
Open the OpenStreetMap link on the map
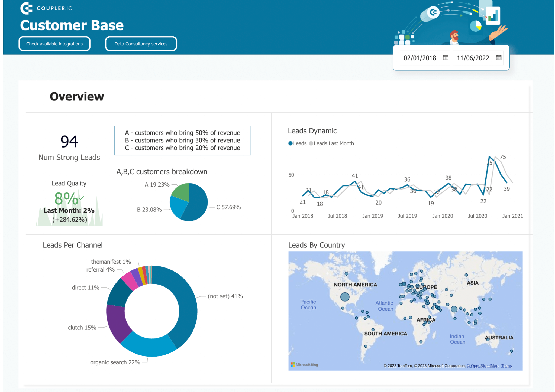[x=483, y=365]
